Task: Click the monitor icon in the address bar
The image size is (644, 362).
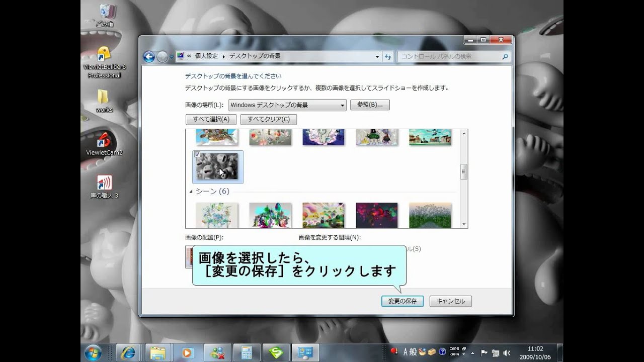Action: pos(181,56)
